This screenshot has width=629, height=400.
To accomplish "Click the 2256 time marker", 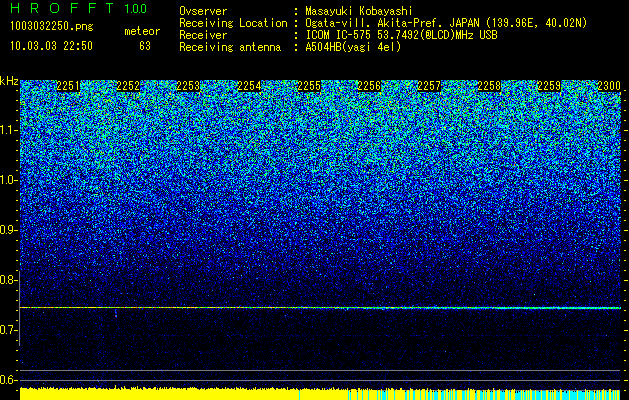I will point(369,86).
